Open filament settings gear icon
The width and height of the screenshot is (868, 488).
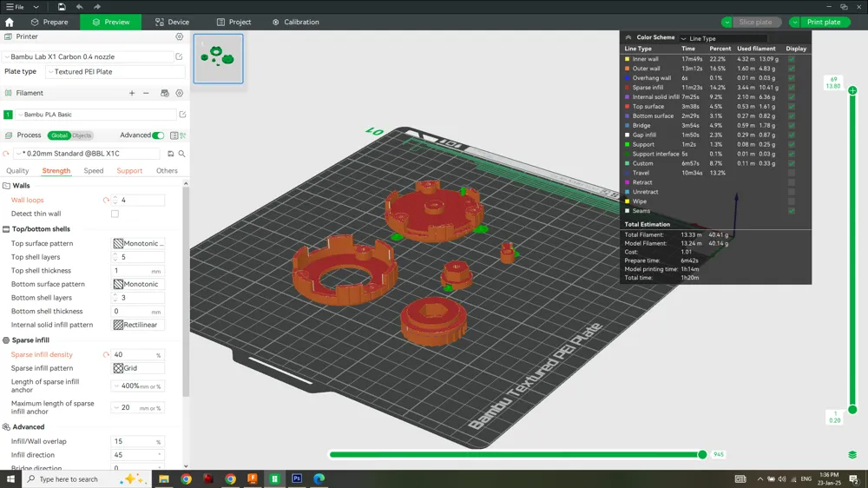pos(180,93)
